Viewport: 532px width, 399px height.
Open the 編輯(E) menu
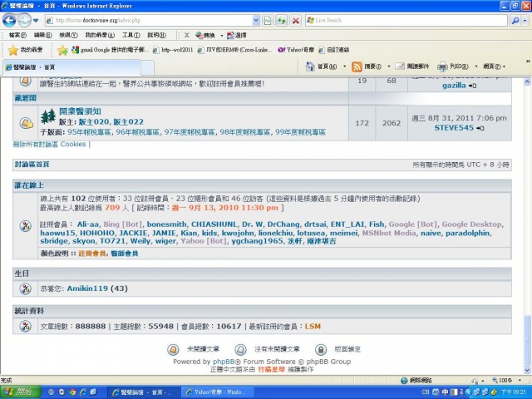pos(42,35)
